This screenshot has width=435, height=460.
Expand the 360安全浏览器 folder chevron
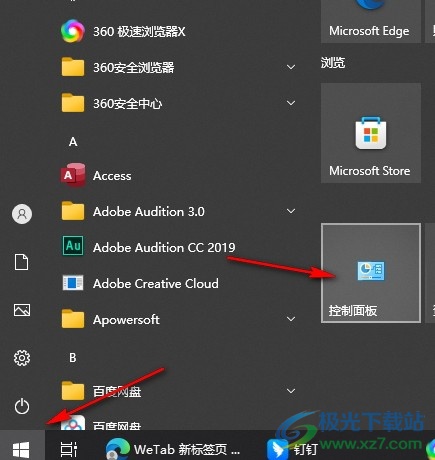[x=291, y=67]
